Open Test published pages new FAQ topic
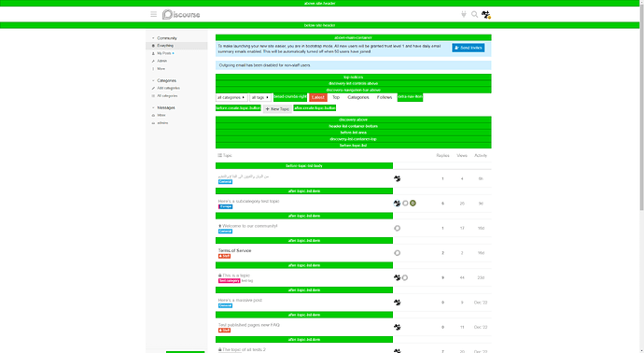The width and height of the screenshot is (644, 353). (x=249, y=325)
